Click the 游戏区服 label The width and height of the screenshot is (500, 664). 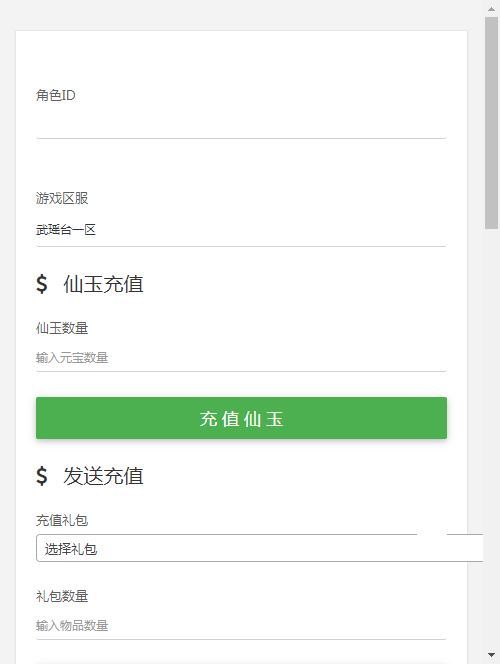[62, 198]
